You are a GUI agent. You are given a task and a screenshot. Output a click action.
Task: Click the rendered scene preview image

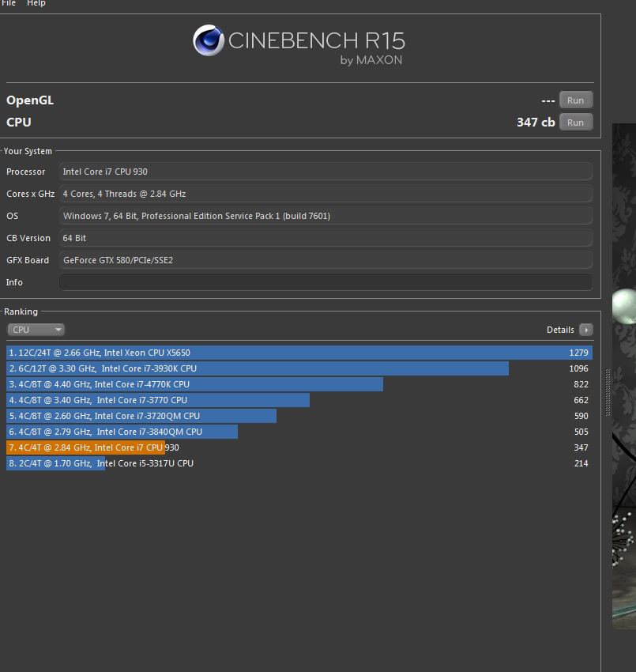click(x=624, y=376)
